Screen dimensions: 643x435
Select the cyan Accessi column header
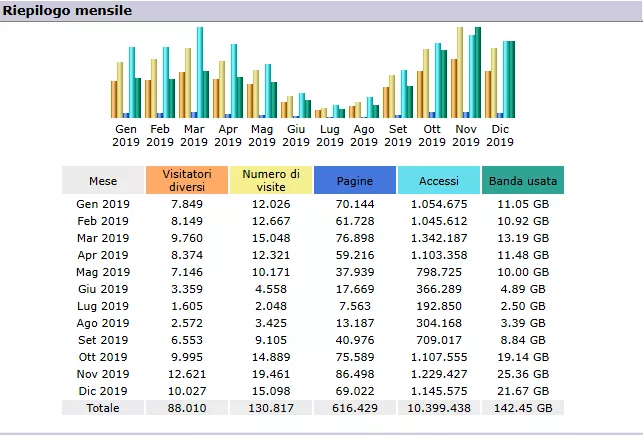[x=439, y=180]
